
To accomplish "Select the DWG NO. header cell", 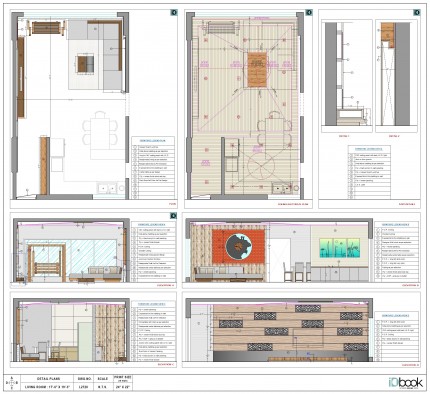I will point(84,379).
